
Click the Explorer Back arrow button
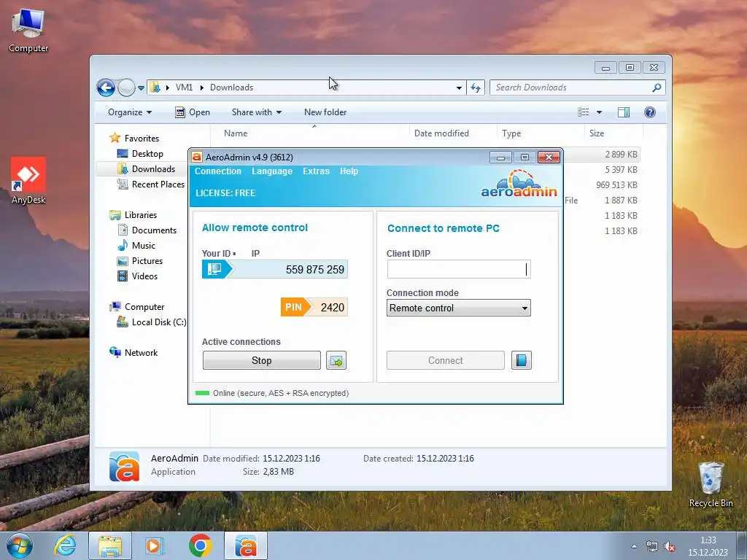[x=106, y=87]
